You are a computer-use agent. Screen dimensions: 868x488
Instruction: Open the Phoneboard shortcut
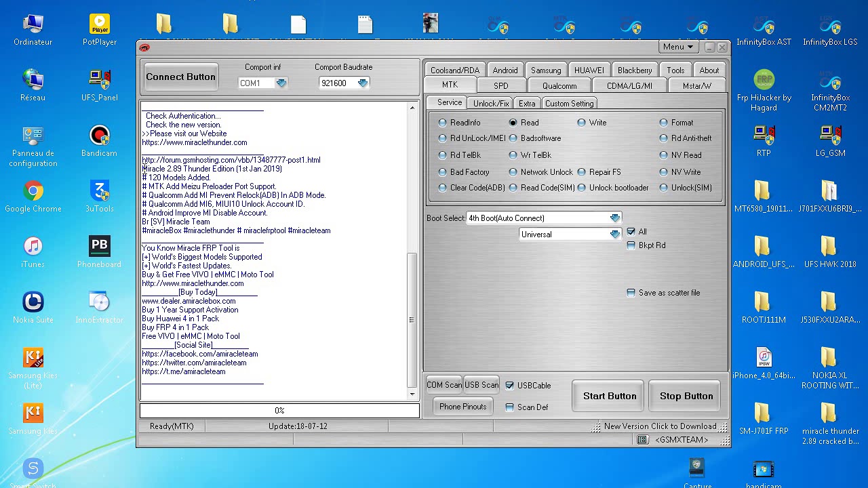(100, 253)
